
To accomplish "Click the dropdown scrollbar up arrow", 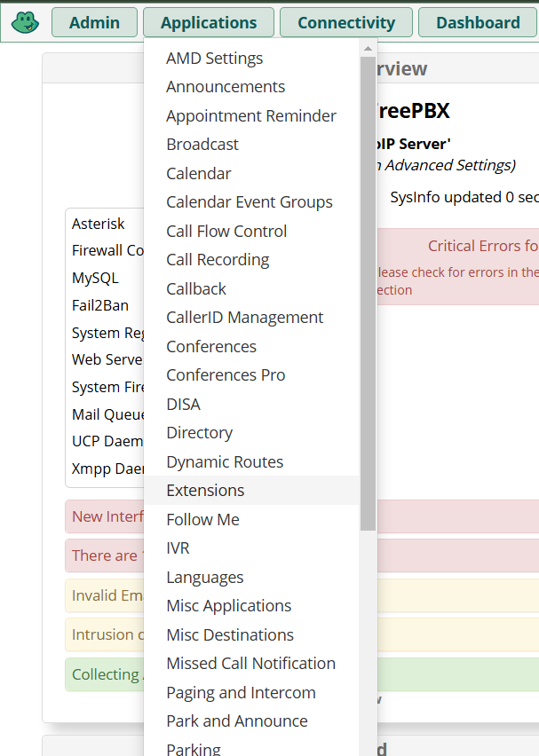I will click(x=368, y=48).
